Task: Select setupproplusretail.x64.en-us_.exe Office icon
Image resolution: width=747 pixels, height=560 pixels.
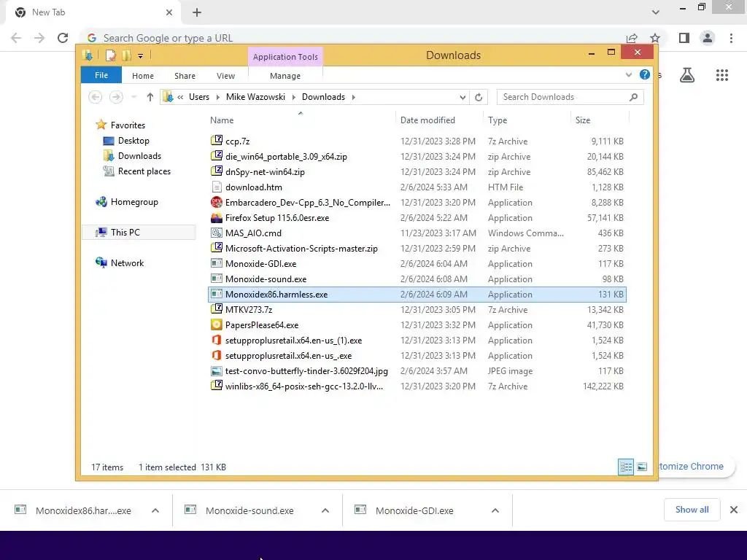Action: coord(216,355)
